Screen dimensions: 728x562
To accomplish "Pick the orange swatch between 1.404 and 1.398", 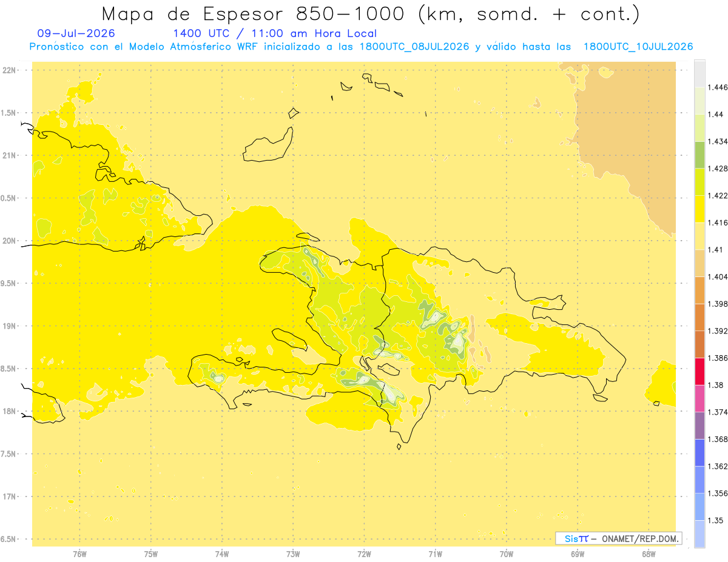I will 699,290.
